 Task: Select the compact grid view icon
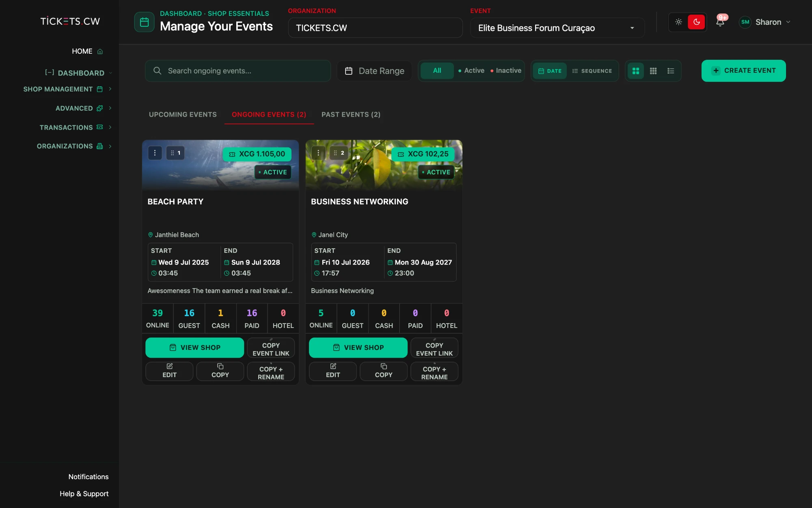pyautogui.click(x=653, y=71)
